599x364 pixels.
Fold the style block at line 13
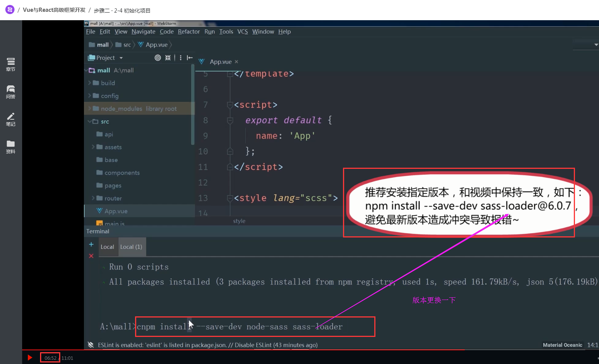click(x=230, y=198)
